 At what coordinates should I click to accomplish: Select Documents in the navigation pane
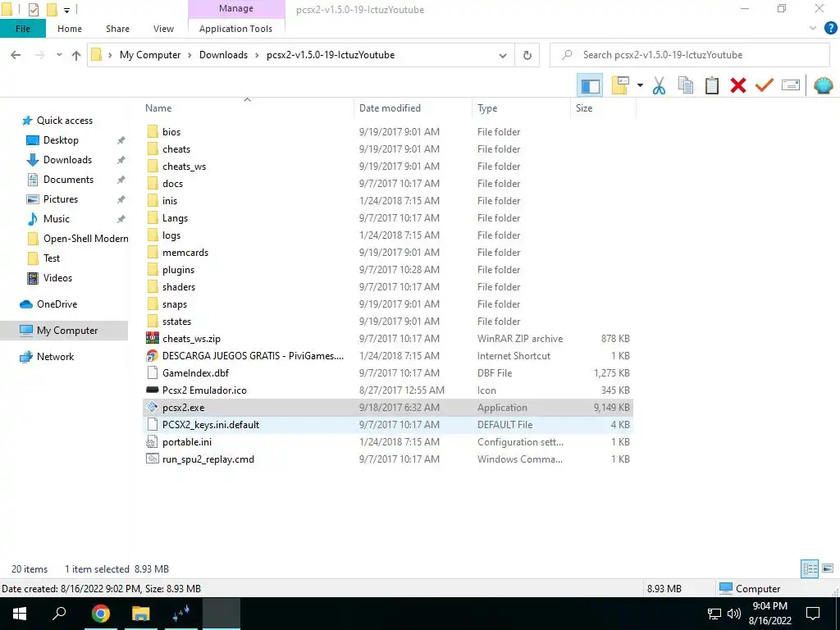pos(68,180)
